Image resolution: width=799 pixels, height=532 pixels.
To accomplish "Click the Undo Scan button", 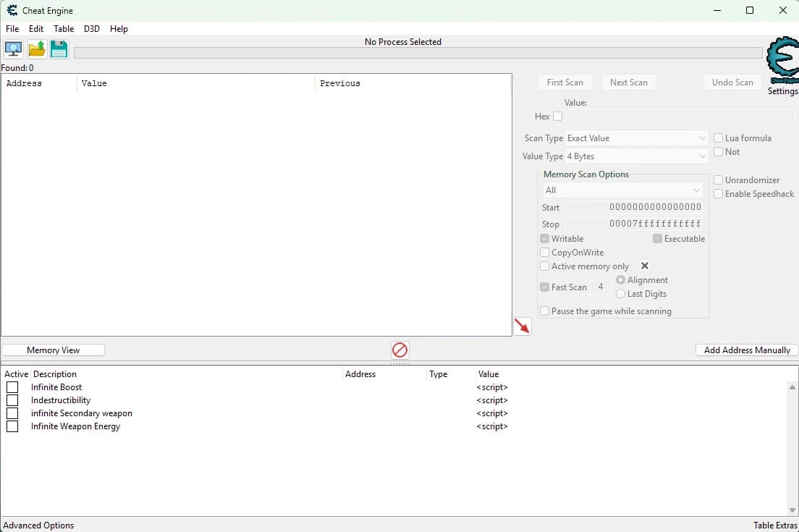I will click(x=732, y=83).
